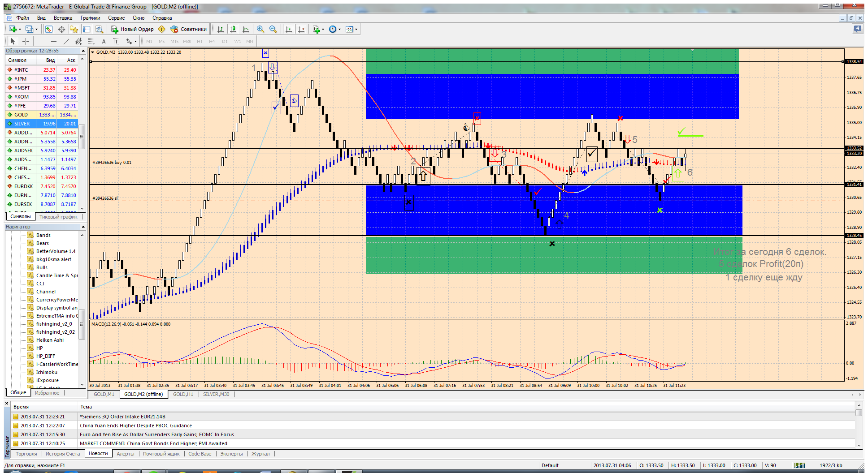This screenshot has width=868, height=473.
Task: Launch MetaEditor with the yellow diamond icon
Action: coord(162,29)
